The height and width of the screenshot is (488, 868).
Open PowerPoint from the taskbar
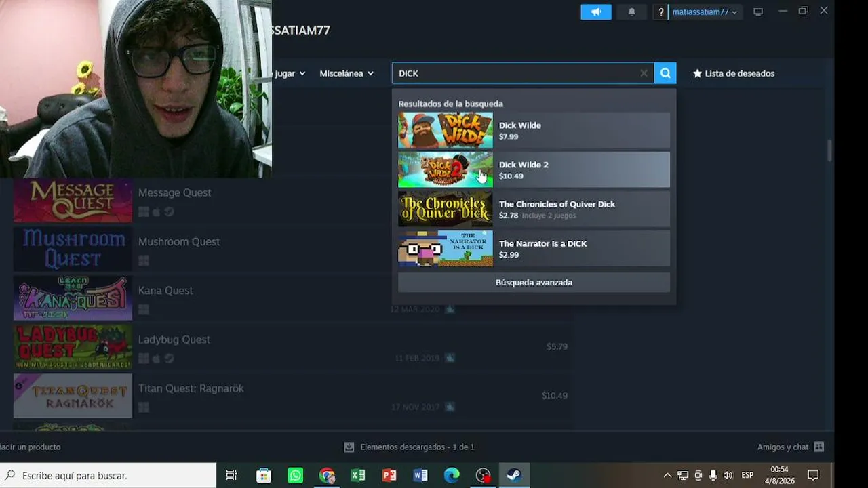coord(389,475)
